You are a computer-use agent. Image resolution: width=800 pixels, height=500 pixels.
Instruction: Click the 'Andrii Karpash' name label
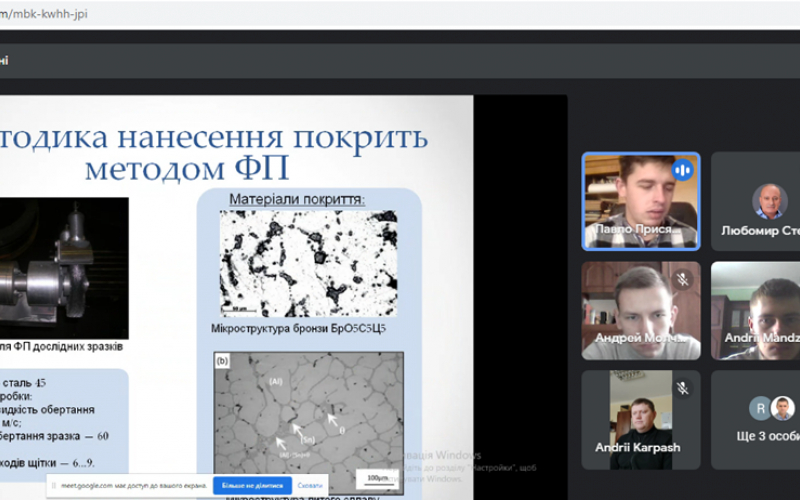(x=638, y=447)
